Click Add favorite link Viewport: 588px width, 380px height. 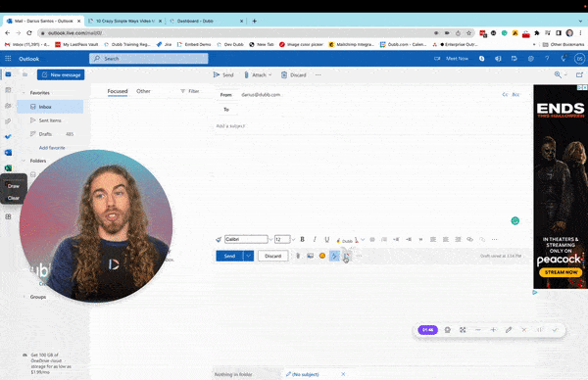click(x=52, y=148)
